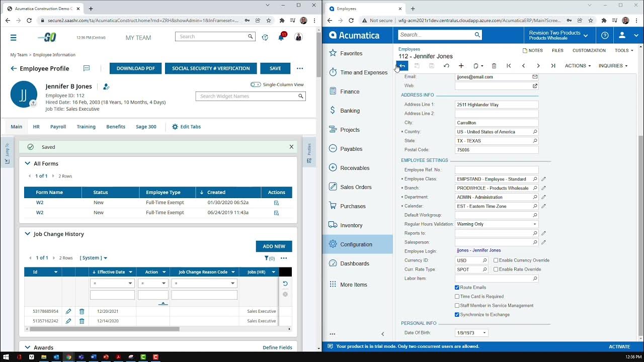Collapse Job Change History section
The height and width of the screenshot is (362, 644).
tap(27, 234)
